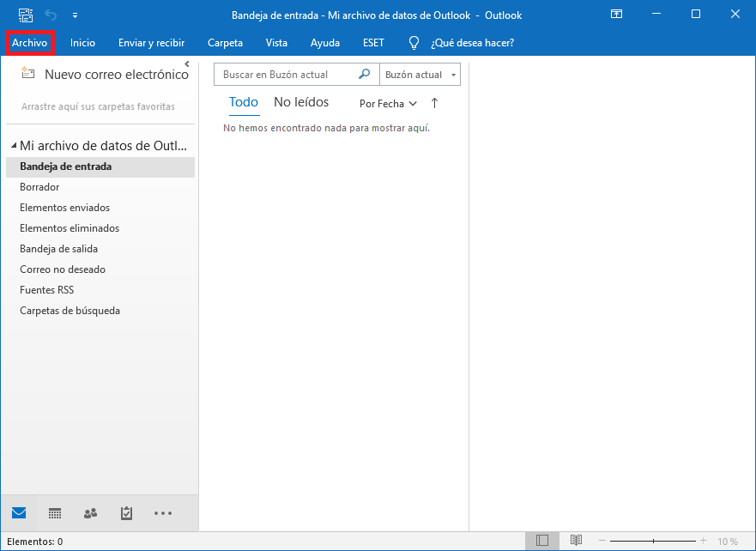756x551 pixels.
Task: Collapse the Mi archivo de datos de Outlook tree
Action: (x=14, y=145)
